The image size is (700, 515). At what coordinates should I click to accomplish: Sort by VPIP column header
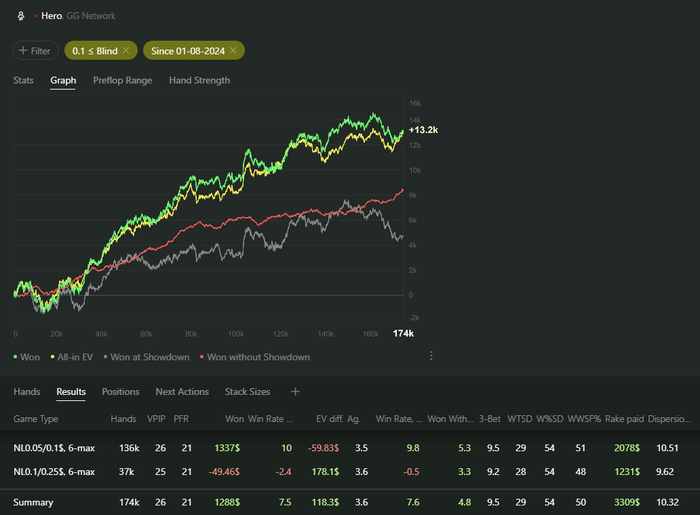tap(156, 419)
